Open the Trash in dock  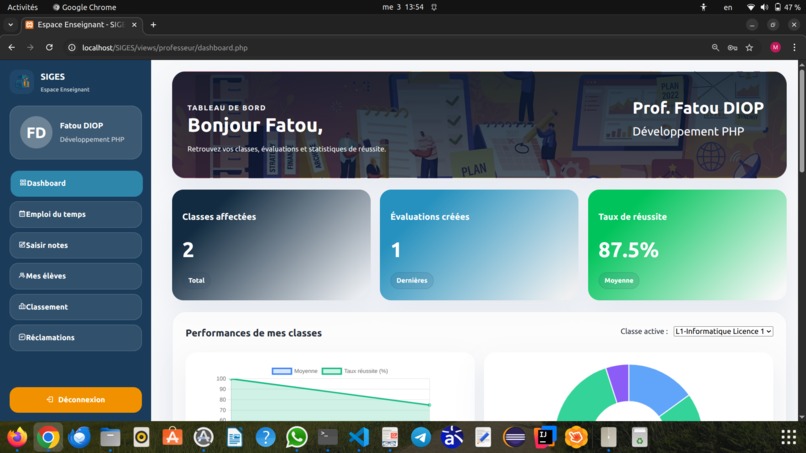(639, 438)
